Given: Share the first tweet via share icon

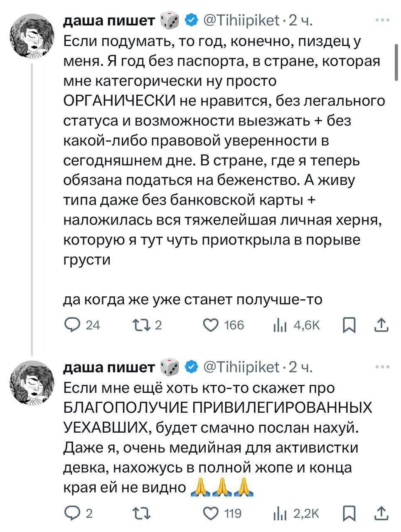Looking at the screenshot, I should (381, 325).
